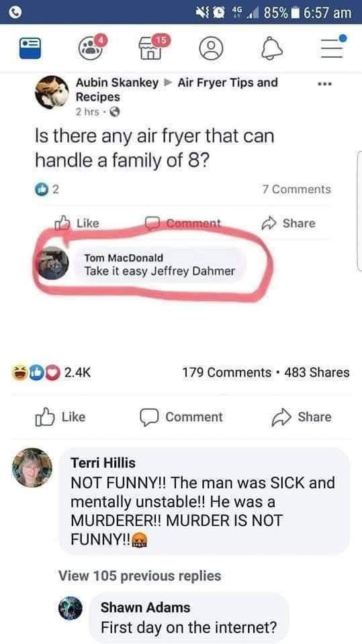Like the outer post with thumbs-up

[60, 417]
